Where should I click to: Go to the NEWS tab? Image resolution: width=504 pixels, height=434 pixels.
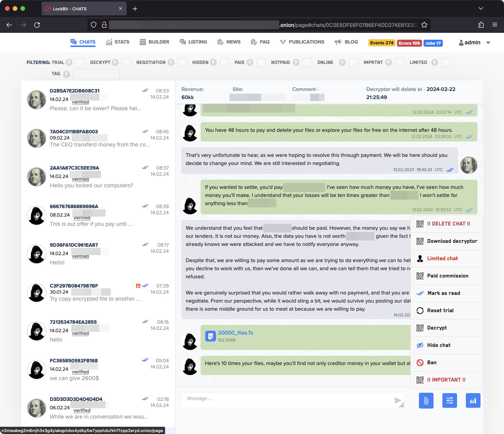tap(229, 42)
